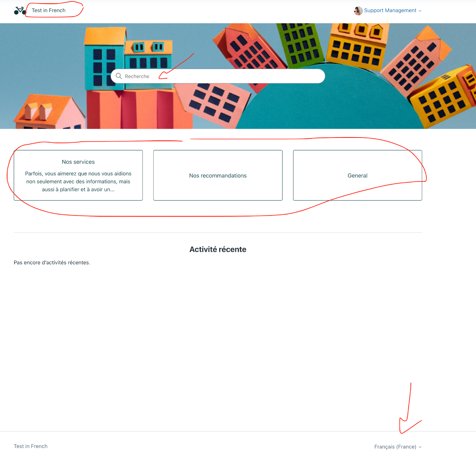
Task: Open the General category card
Action: point(358,175)
